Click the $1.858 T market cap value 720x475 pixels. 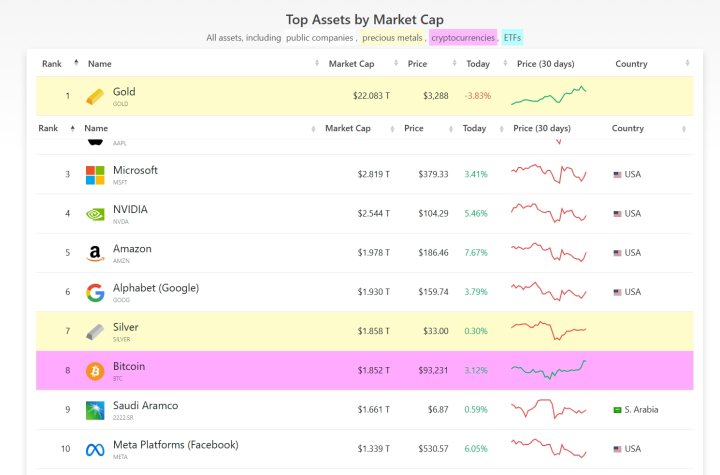[374, 331]
